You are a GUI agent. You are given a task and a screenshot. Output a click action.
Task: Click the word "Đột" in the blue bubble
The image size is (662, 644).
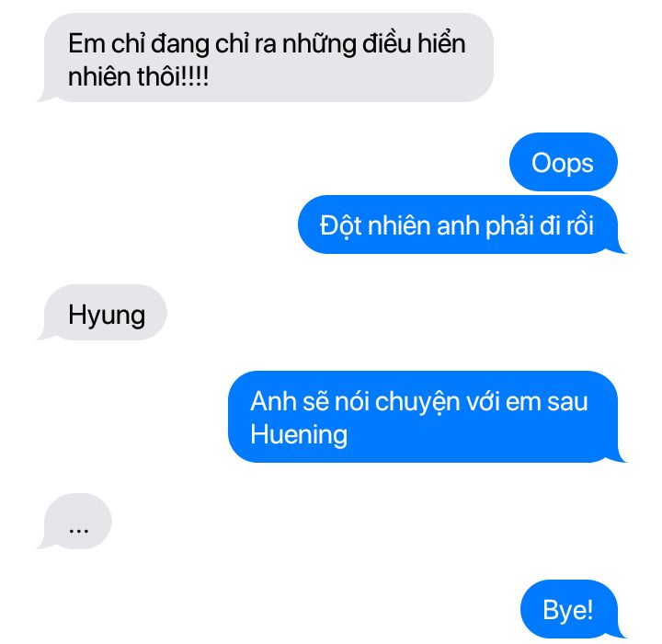coord(341,225)
